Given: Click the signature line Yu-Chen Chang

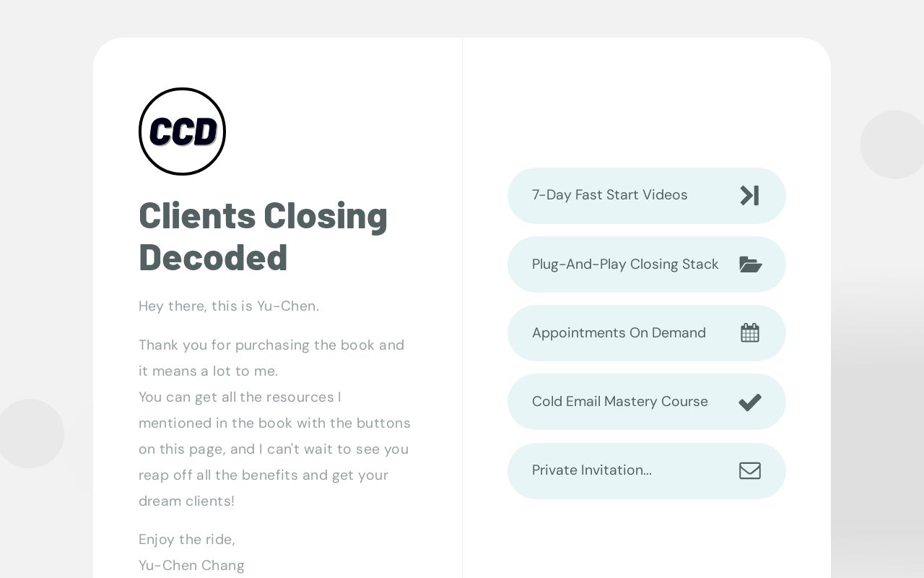Looking at the screenshot, I should (x=191, y=565).
